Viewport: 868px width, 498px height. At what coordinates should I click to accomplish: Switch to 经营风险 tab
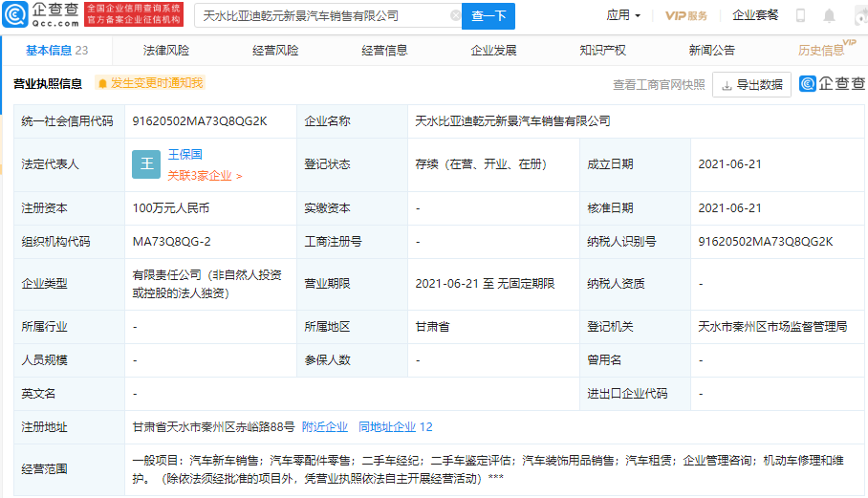[x=275, y=51]
